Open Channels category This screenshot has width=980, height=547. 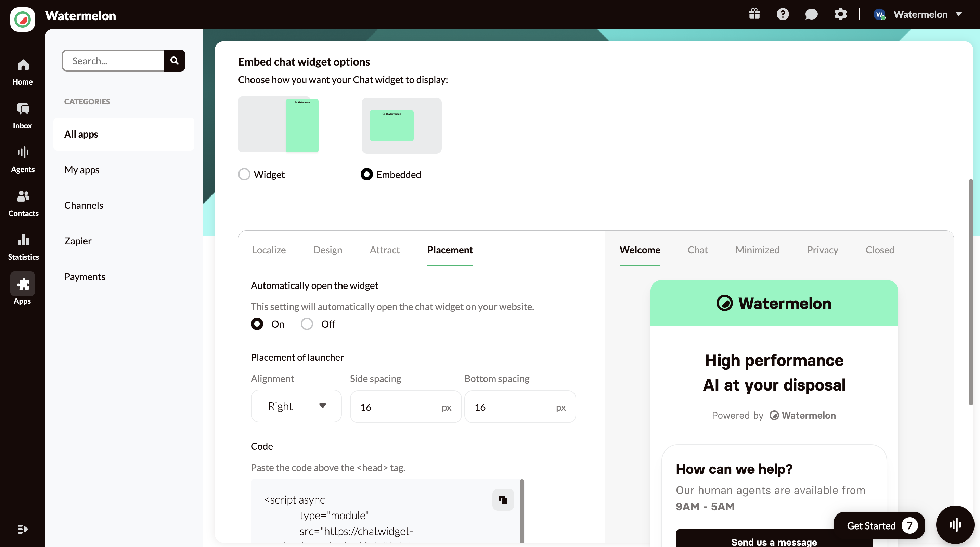coord(84,205)
